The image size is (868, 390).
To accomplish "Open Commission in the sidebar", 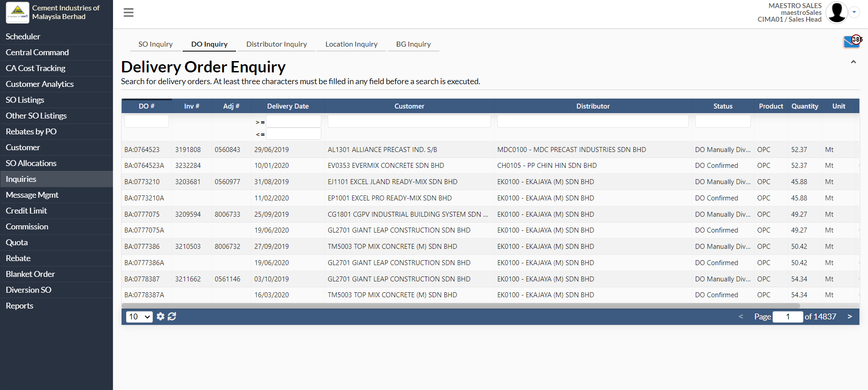I will tap(57, 227).
